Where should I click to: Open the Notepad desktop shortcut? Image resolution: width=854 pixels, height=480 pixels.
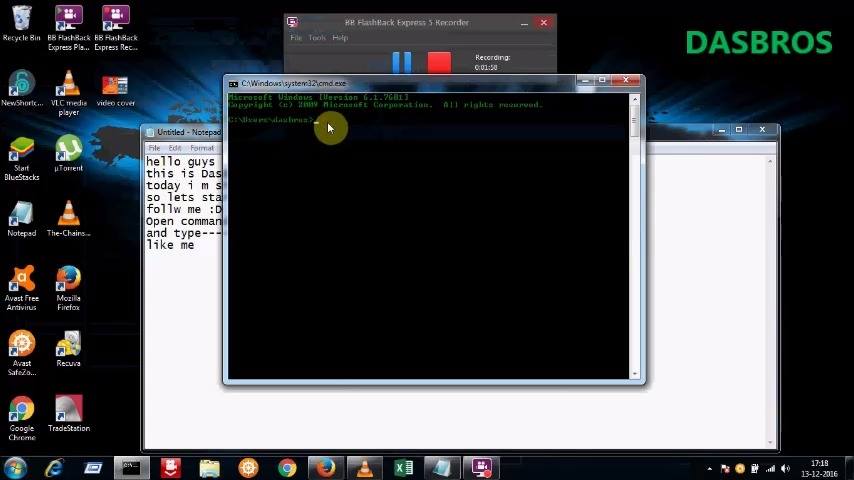point(22,218)
